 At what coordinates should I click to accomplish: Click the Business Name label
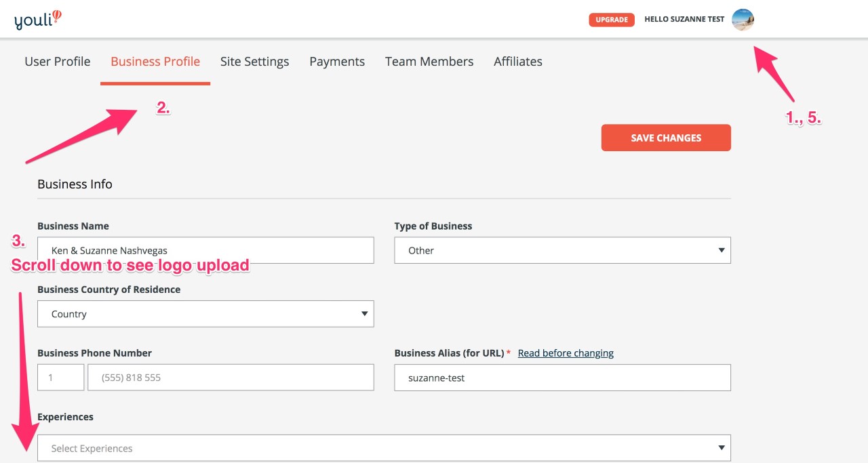(73, 226)
